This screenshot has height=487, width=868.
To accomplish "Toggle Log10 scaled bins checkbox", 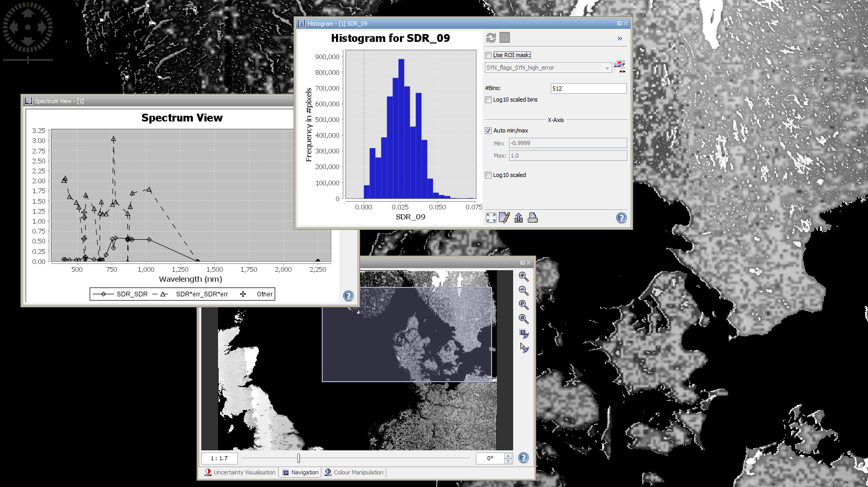I will pos(489,99).
